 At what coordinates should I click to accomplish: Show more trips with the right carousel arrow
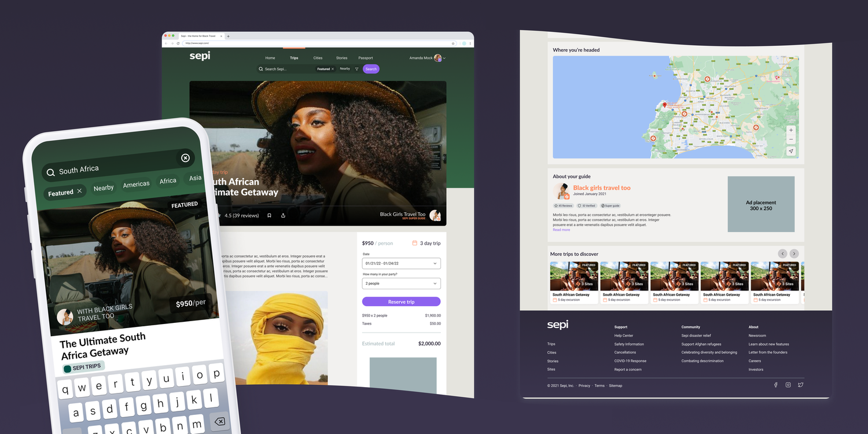tap(795, 253)
